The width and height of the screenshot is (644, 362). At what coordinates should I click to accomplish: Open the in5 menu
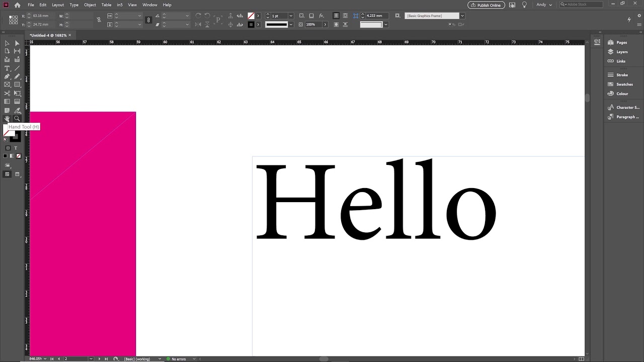(120, 5)
